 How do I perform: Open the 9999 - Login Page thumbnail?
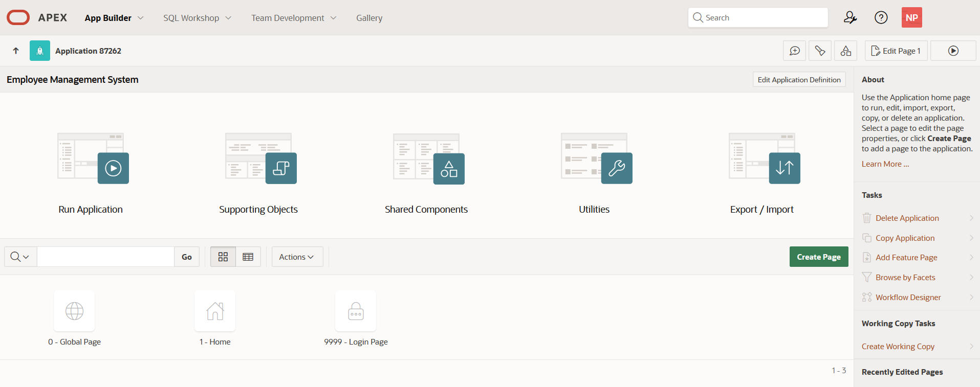click(x=356, y=311)
